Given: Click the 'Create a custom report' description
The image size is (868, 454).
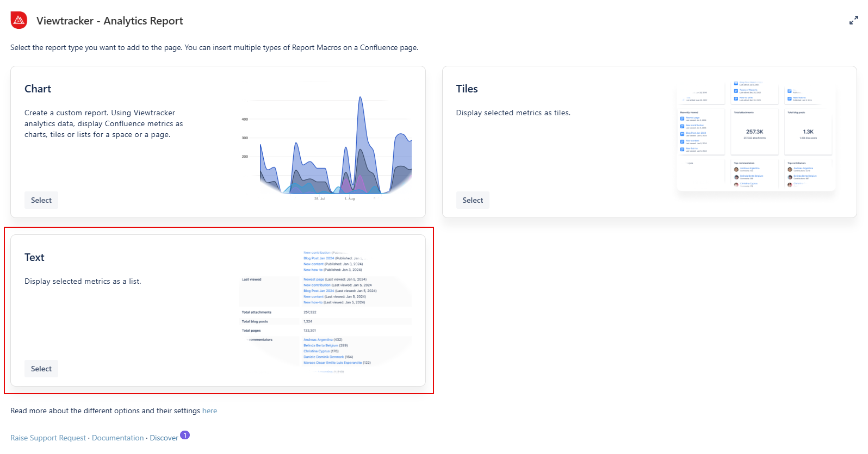Looking at the screenshot, I should (x=103, y=123).
